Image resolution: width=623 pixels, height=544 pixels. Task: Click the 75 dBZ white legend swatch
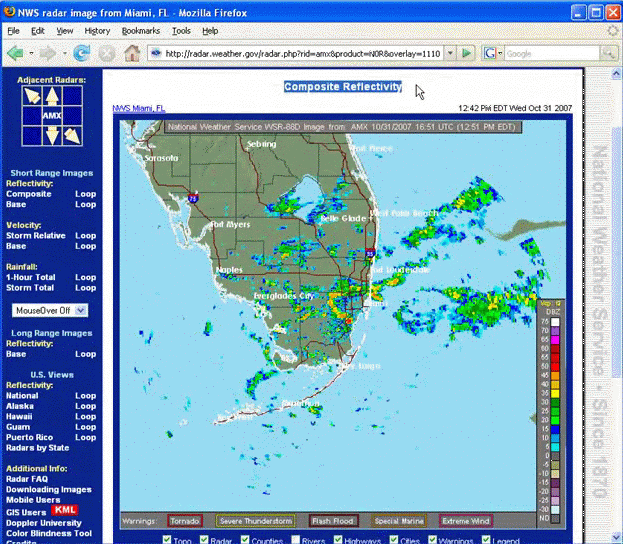click(555, 321)
